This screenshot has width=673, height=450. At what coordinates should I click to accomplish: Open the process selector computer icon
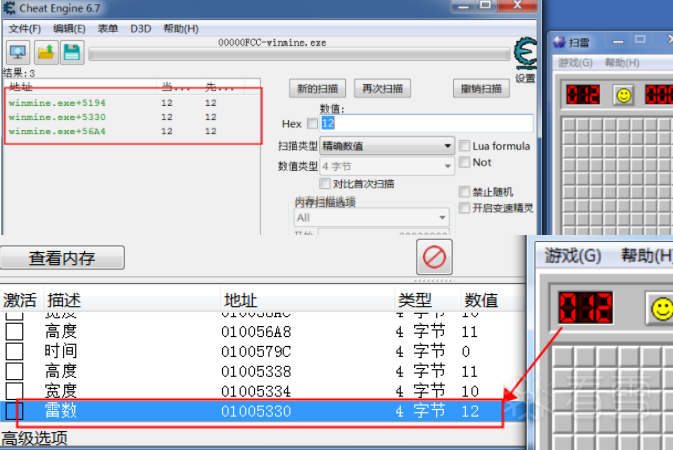pyautogui.click(x=18, y=52)
